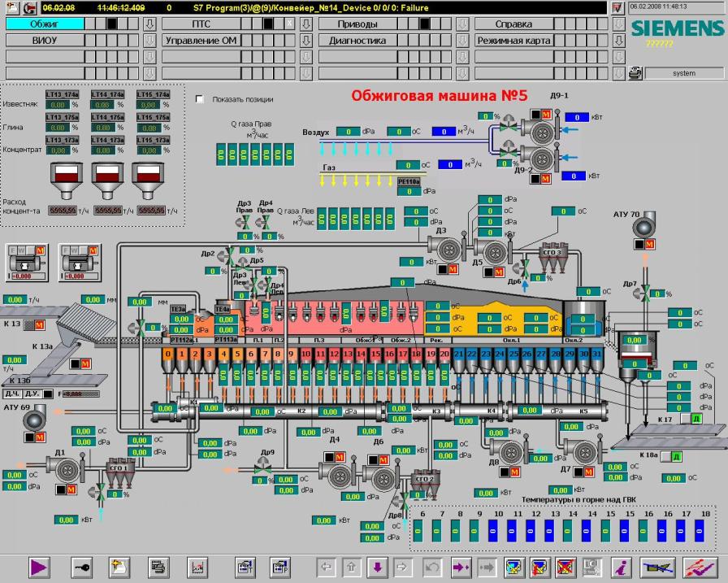The height and width of the screenshot is (583, 728).
Task: Expand the arrow next to Справка
Action: click(x=618, y=24)
